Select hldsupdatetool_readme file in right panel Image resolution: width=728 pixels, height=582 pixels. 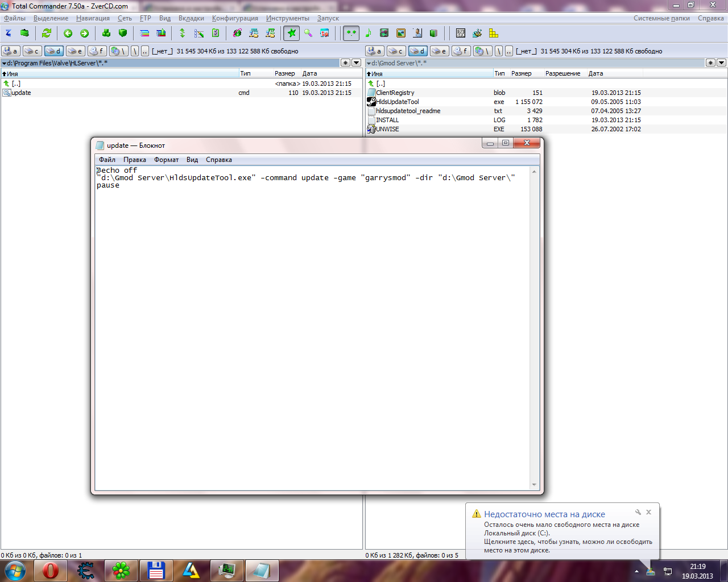coord(546,111)
